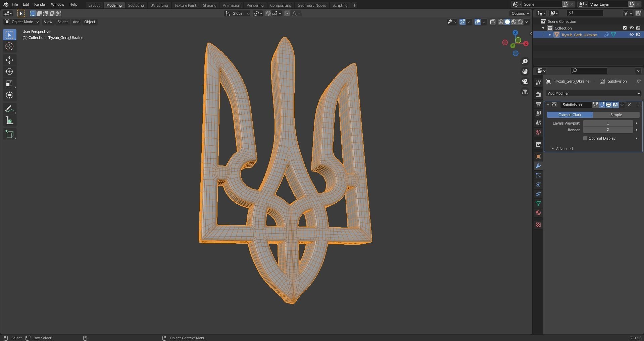The height and width of the screenshot is (341, 644).
Task: Open the Modifier Properties wrench tab
Action: coord(538,166)
